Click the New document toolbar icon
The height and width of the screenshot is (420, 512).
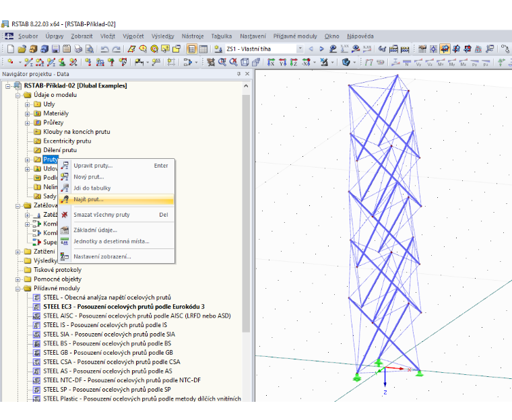pos(11,49)
